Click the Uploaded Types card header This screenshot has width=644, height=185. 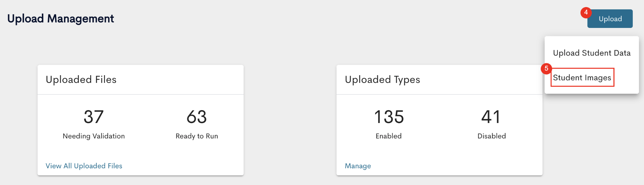click(x=439, y=80)
